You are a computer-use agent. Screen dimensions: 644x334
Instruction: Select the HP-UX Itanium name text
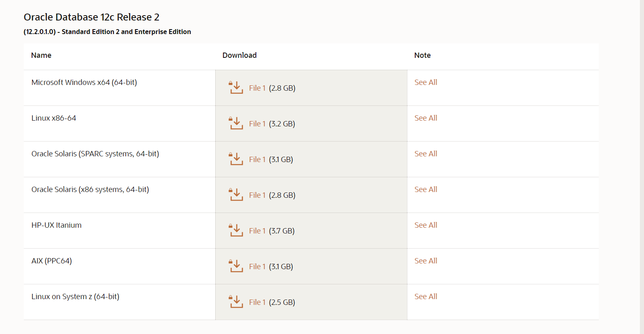click(x=57, y=225)
